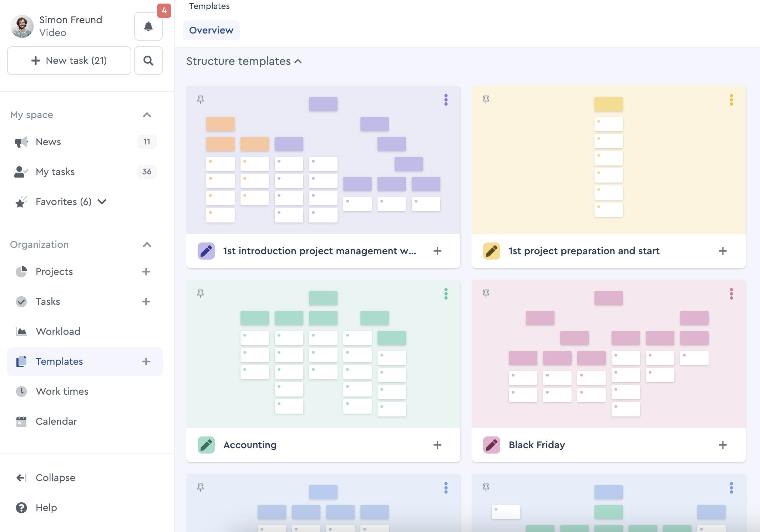760x532 pixels.
Task: Go to Projects
Action: pyautogui.click(x=54, y=272)
